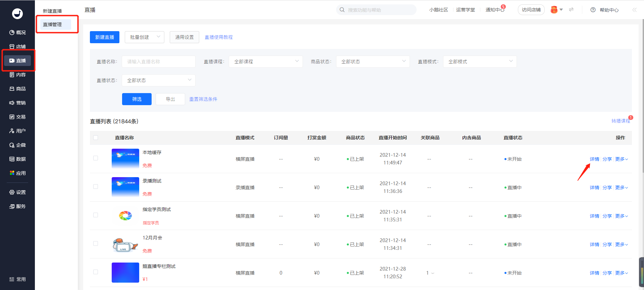644x290 pixels.
Task: Open the 内容 content sidebar item
Action: click(17, 75)
